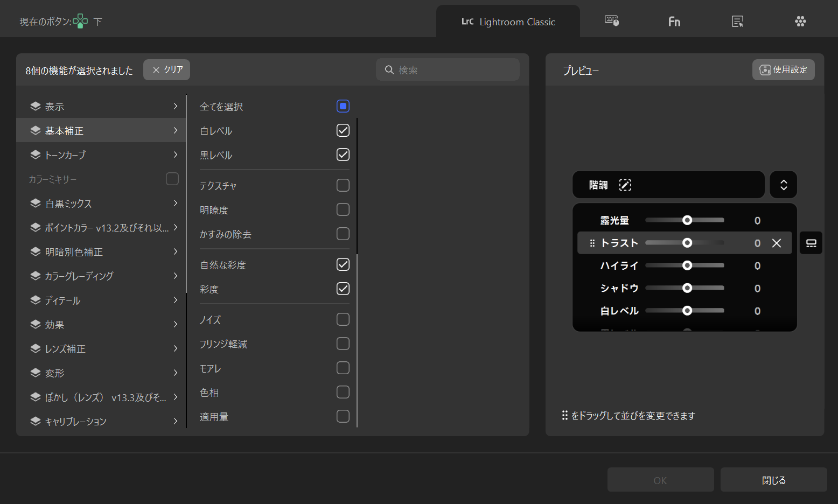
Task: Click the drag handle on the トラスト row
Action: [x=592, y=243]
